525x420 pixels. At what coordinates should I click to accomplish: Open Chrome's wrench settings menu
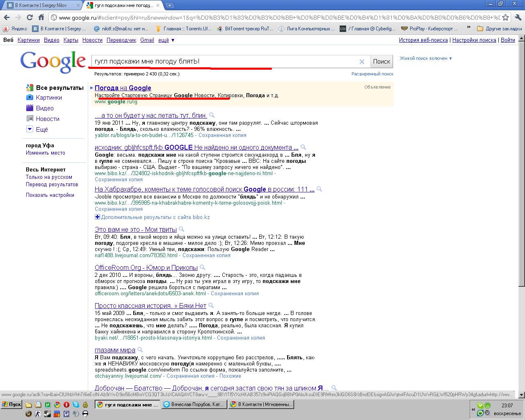tap(518, 17)
